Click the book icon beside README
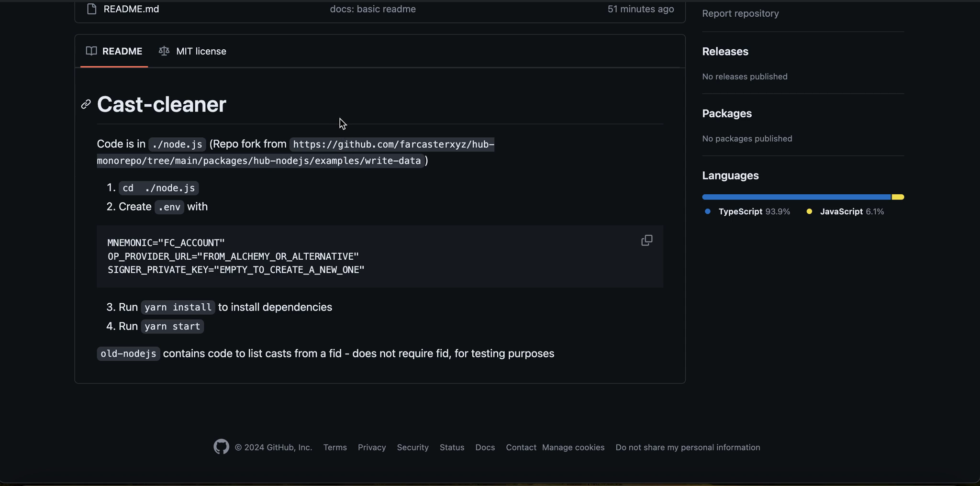 pyautogui.click(x=91, y=51)
